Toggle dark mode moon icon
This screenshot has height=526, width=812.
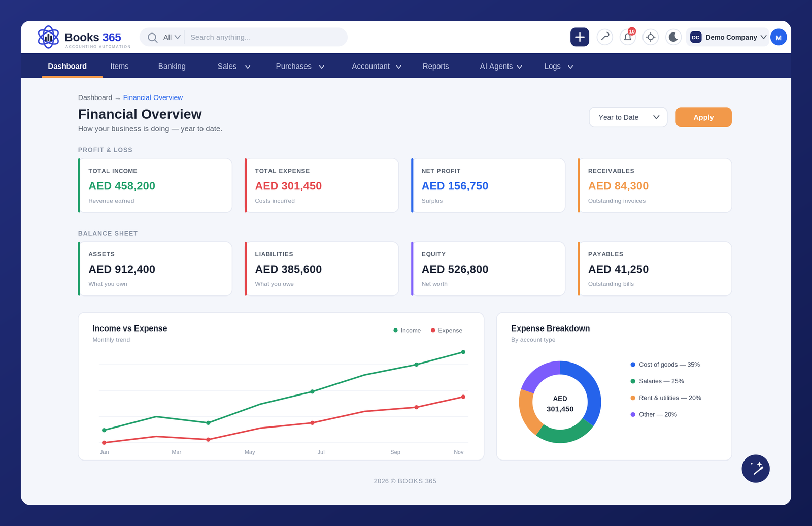tap(673, 37)
